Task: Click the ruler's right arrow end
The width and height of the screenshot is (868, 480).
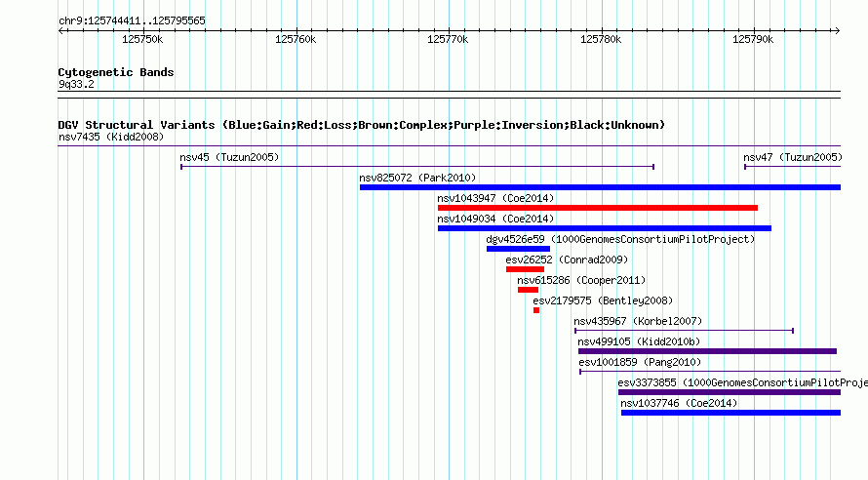Action: [838, 30]
